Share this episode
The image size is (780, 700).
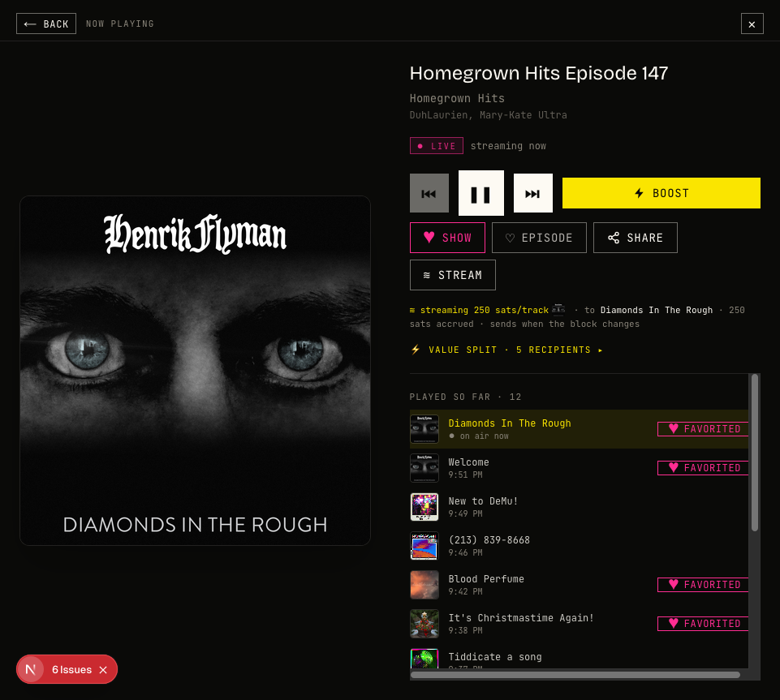[636, 238]
